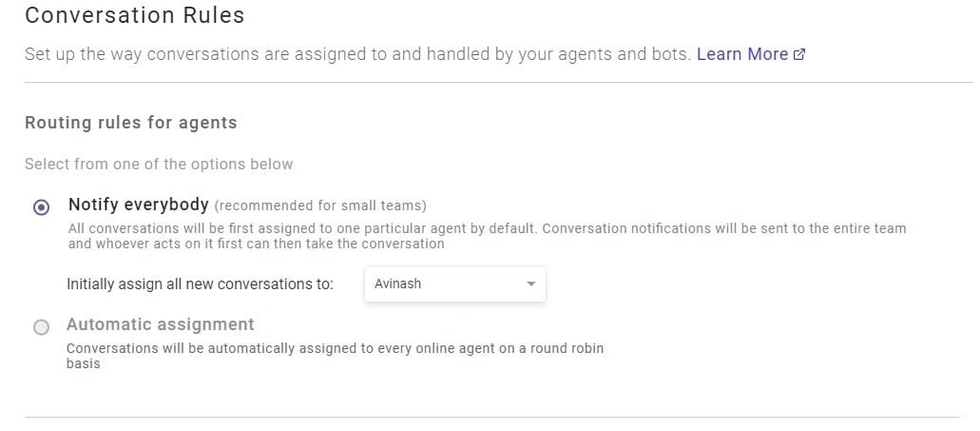
Task: Click the Conversation Rules page heading
Action: pos(134,15)
